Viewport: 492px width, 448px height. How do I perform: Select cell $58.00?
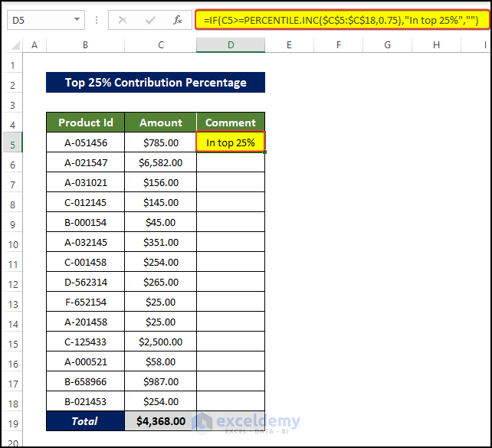pos(161,361)
